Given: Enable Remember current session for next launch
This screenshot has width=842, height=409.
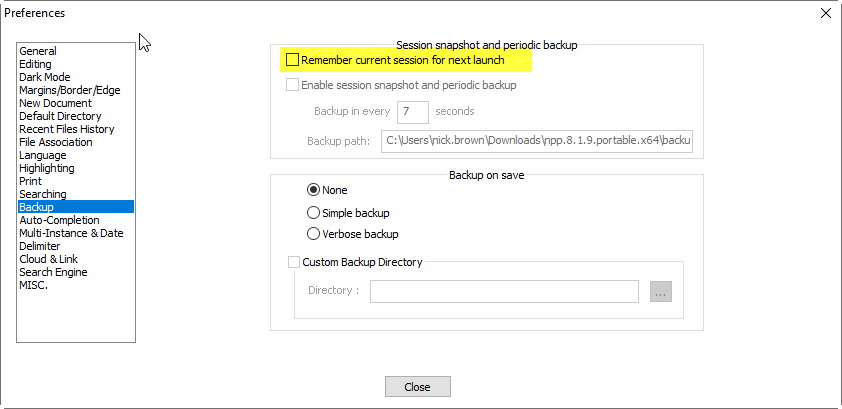Looking at the screenshot, I should 292,60.
